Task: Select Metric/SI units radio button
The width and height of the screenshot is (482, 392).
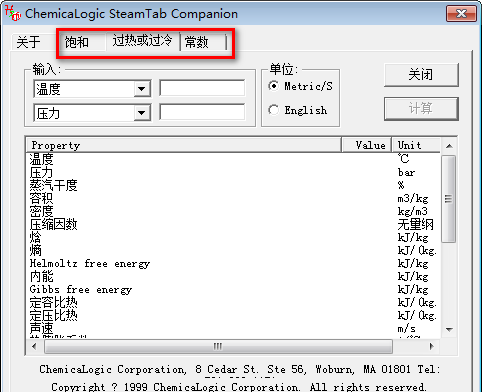Action: [x=300, y=86]
